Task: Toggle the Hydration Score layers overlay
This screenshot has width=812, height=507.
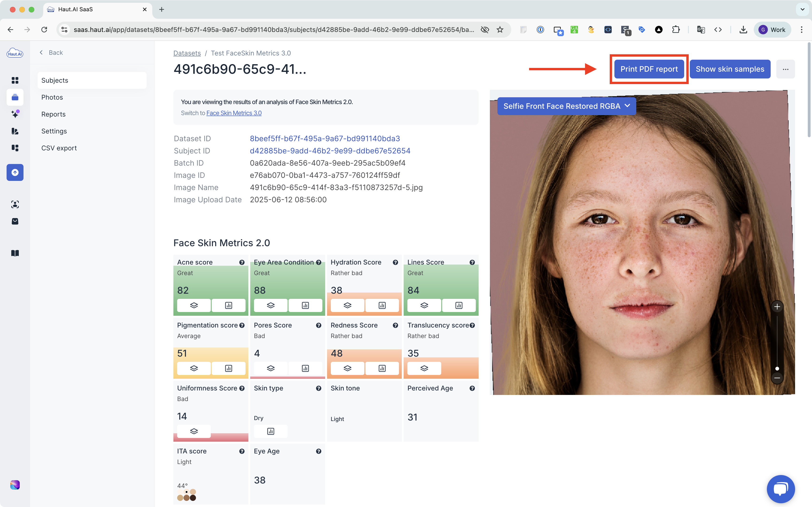Action: 347,305
